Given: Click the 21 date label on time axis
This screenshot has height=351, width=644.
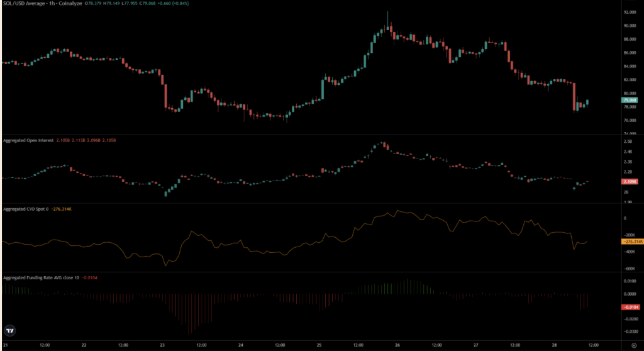Looking at the screenshot, I should pos(5,346).
